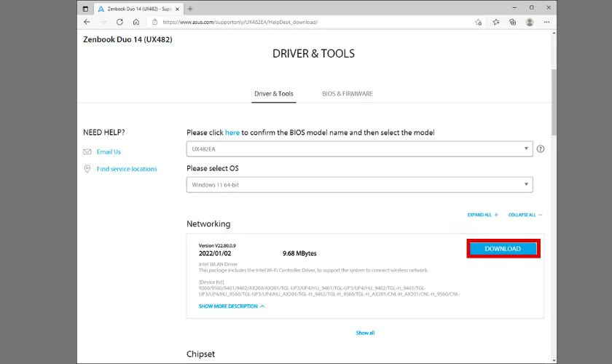The height and width of the screenshot is (364, 612).
Task: Select the Zenbook Duo 14 browser tab
Action: click(x=138, y=9)
